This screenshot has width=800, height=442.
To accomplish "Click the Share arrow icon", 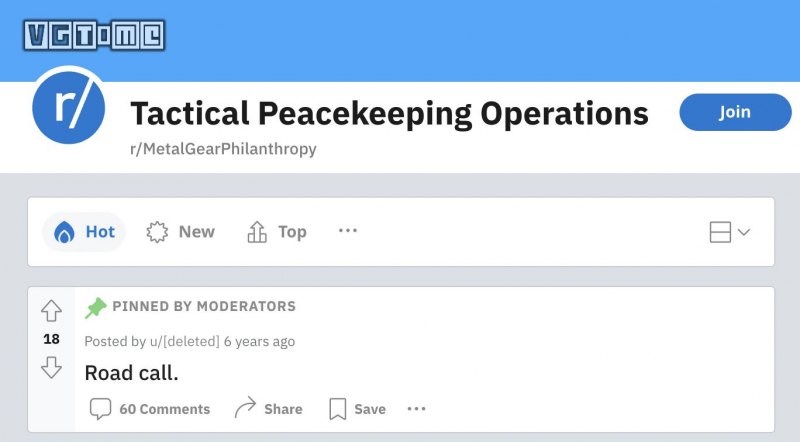I will (x=245, y=408).
